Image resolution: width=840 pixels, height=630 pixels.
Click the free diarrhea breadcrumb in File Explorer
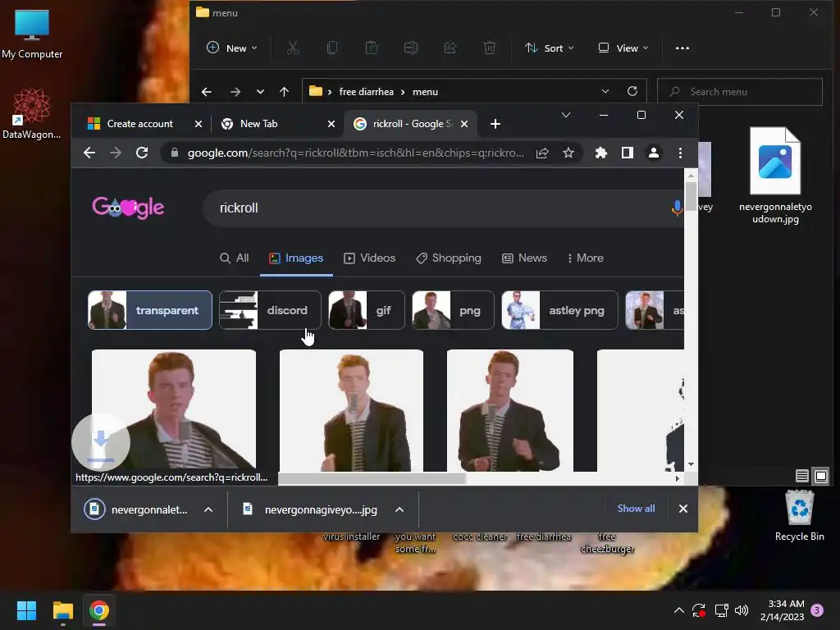click(367, 92)
